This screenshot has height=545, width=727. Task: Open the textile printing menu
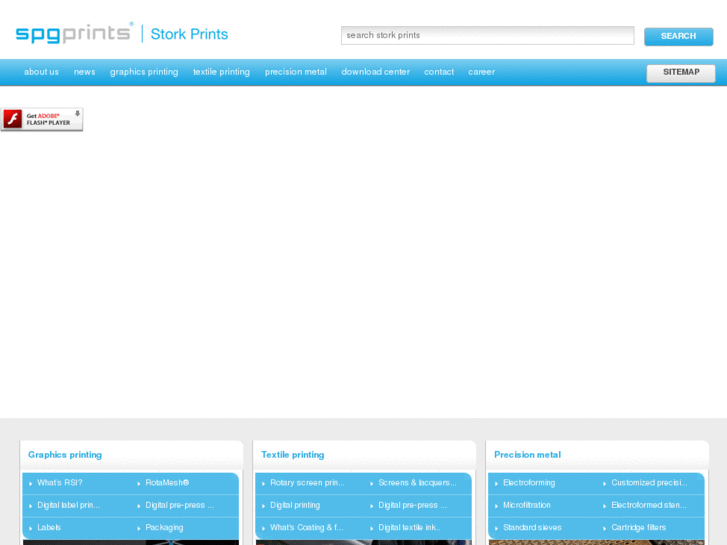click(221, 72)
